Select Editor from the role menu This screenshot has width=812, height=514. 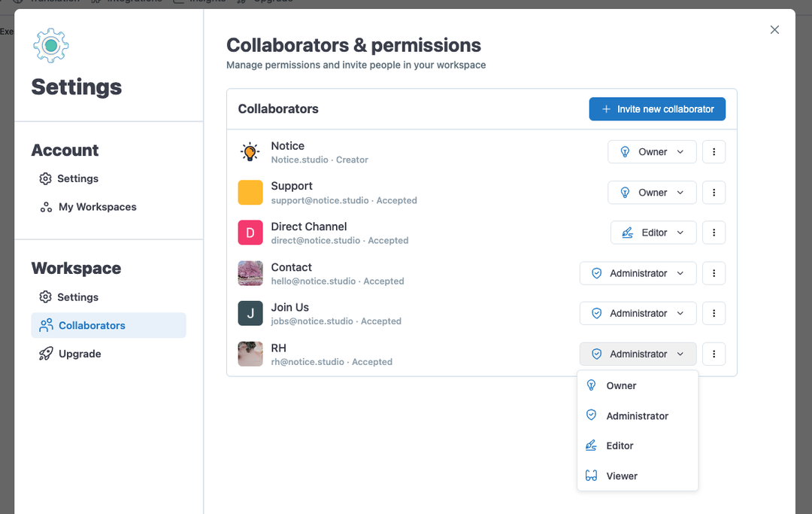[638, 446]
